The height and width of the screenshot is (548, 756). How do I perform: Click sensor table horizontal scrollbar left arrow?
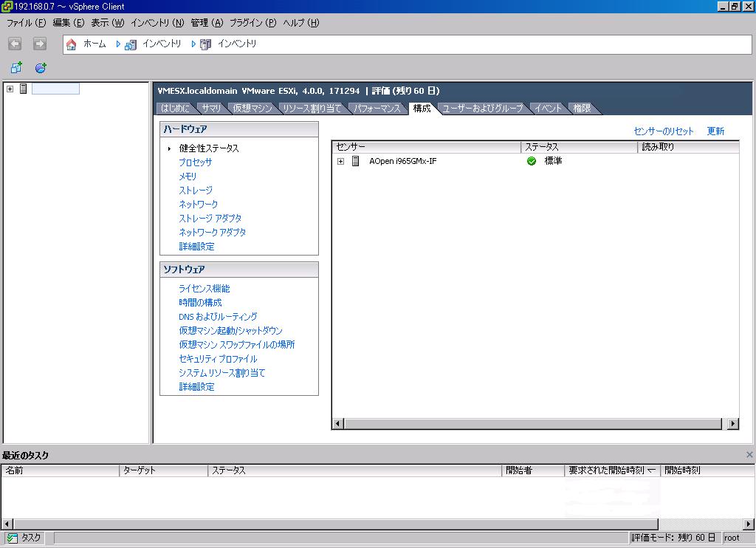338,424
